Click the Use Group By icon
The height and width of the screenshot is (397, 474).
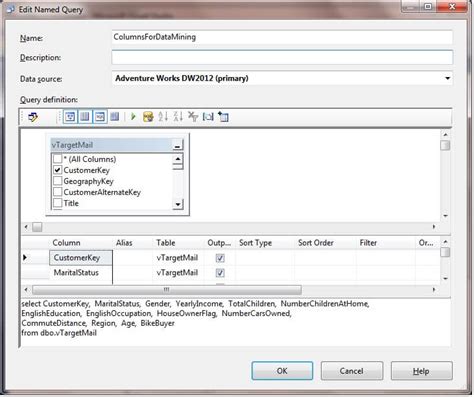[x=208, y=117]
